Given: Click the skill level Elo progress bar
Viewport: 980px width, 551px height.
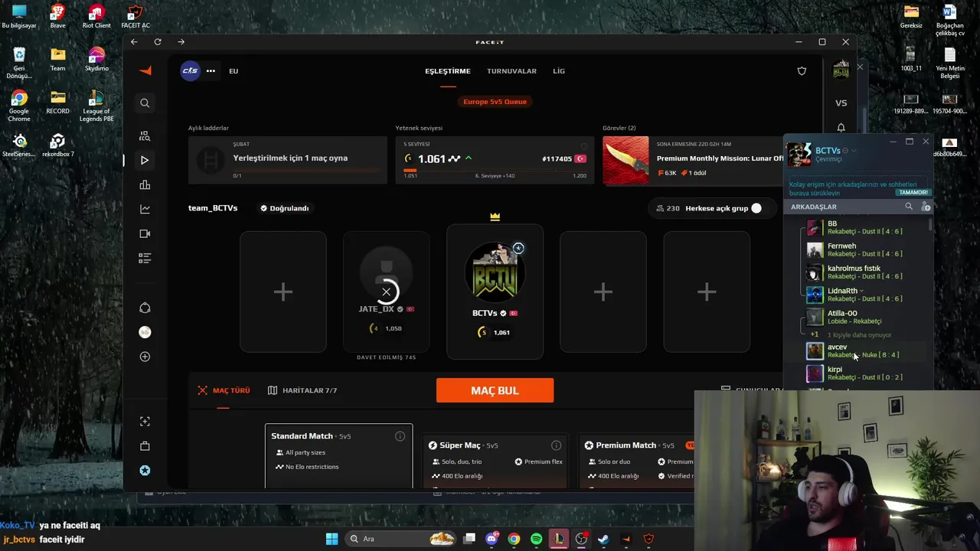Looking at the screenshot, I should (x=495, y=170).
